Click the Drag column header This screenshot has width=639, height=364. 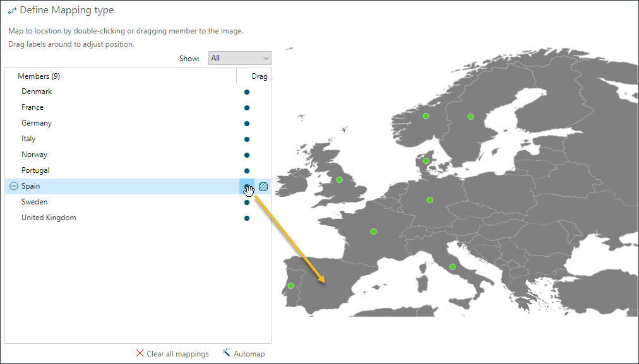click(x=254, y=76)
